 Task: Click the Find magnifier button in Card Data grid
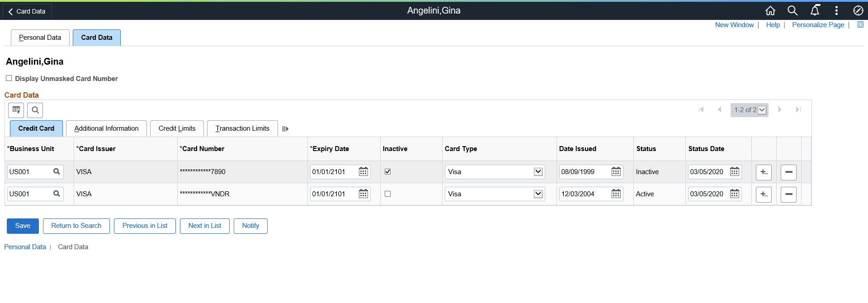tap(35, 110)
